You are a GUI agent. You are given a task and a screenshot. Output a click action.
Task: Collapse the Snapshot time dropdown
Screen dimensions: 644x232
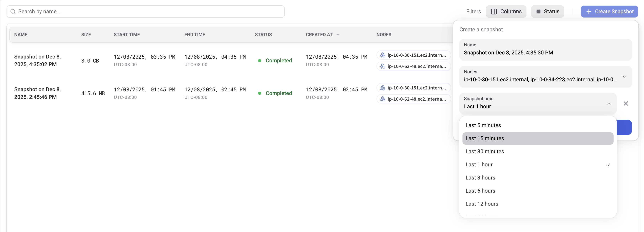pyautogui.click(x=609, y=103)
